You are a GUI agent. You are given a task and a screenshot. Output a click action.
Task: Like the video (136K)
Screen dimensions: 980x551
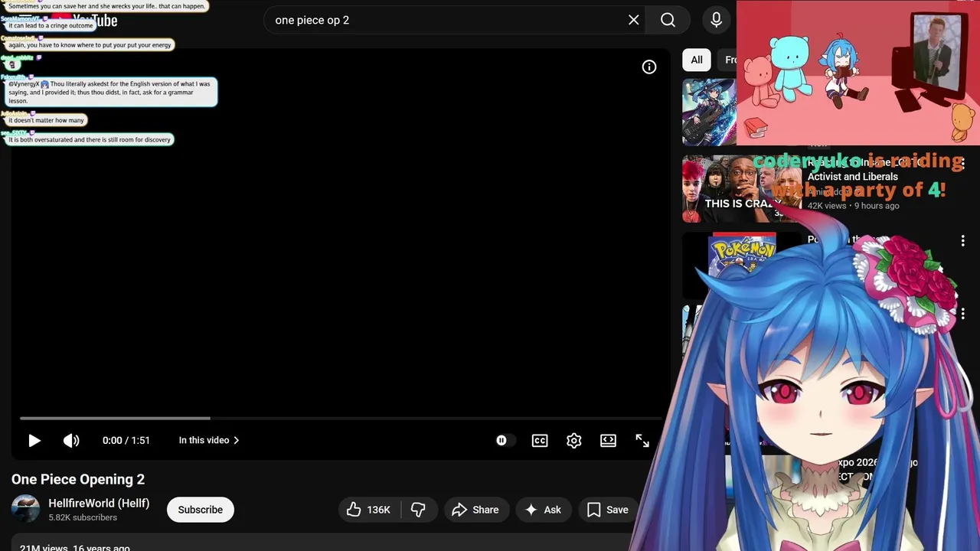click(369, 510)
